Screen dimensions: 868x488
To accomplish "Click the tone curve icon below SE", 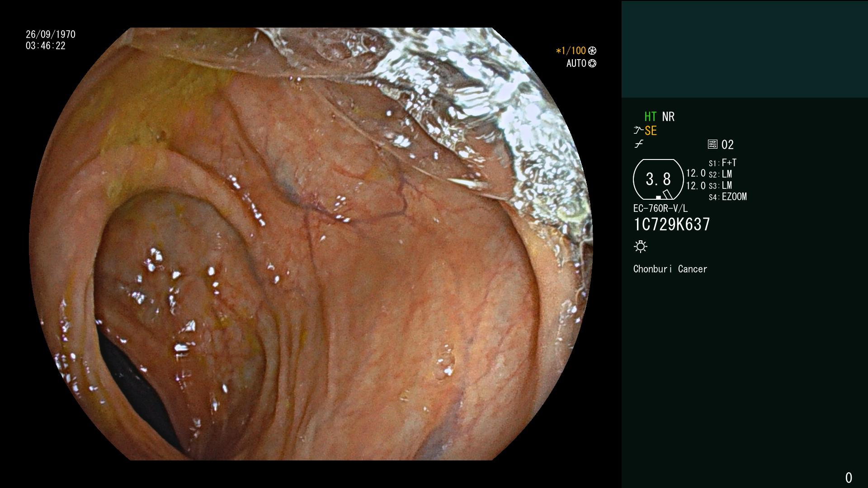I will coord(639,144).
